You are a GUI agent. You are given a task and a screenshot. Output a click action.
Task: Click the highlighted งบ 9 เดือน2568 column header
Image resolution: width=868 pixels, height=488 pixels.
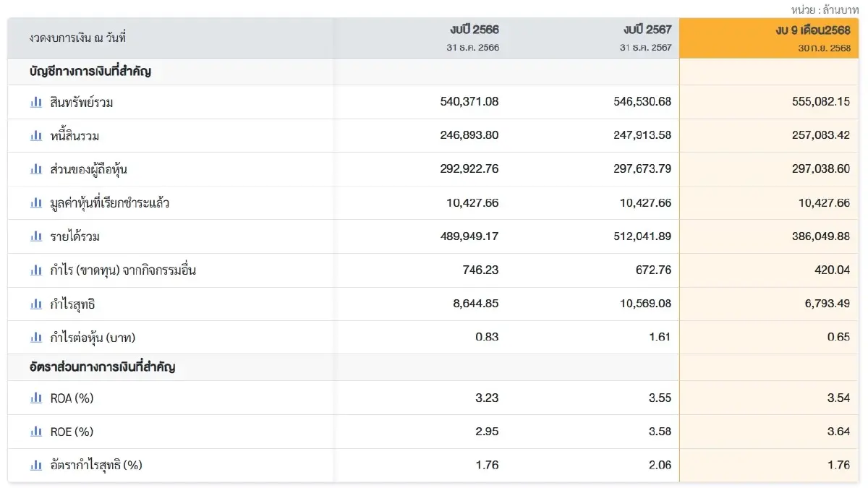[812, 30]
